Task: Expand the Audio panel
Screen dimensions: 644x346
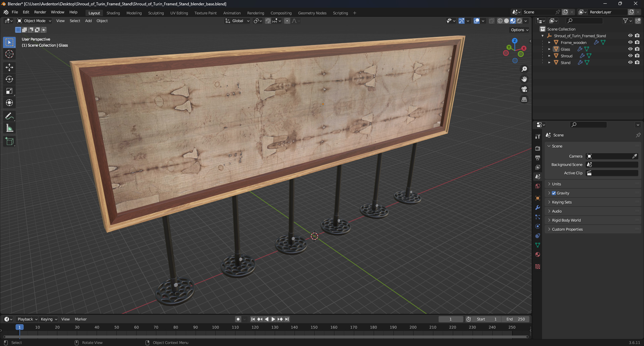Action: point(593,211)
